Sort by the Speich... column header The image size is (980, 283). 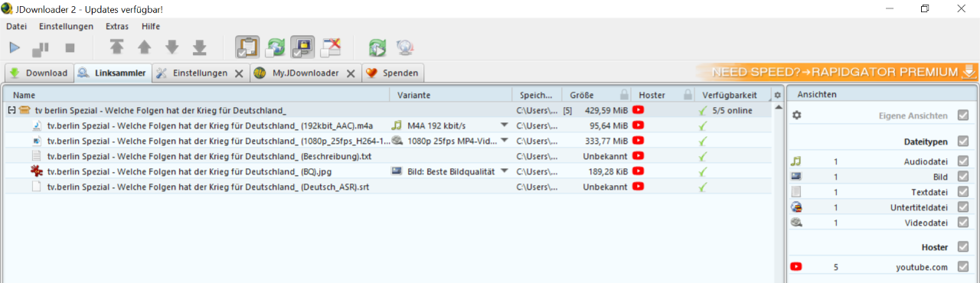click(537, 95)
